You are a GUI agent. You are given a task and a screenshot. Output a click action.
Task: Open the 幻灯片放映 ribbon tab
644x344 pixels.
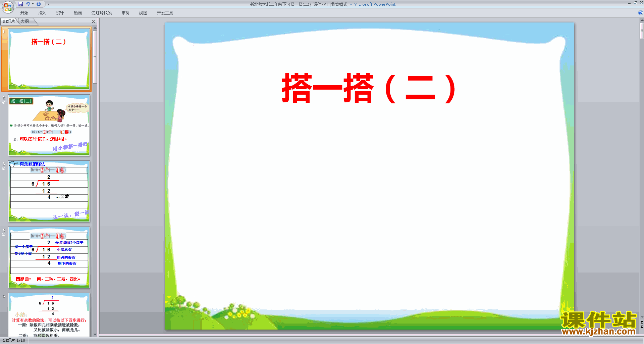pyautogui.click(x=102, y=13)
